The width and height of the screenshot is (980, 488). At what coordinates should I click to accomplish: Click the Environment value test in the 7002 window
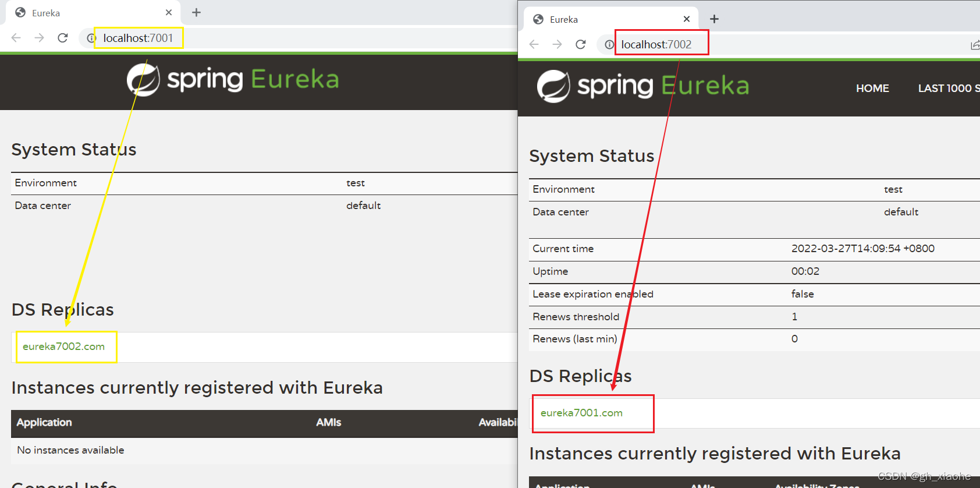point(893,189)
